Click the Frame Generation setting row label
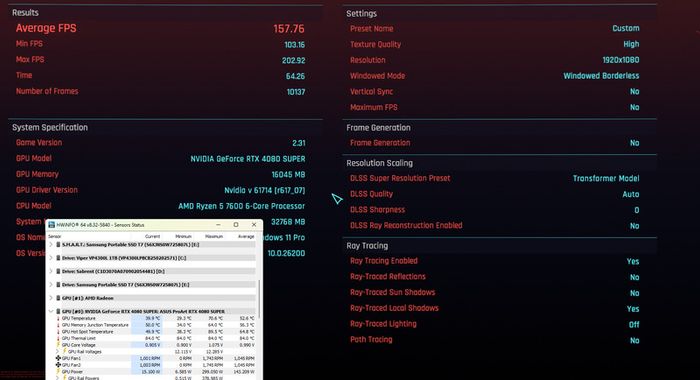Viewport: 700px width, 380px height. click(x=380, y=143)
